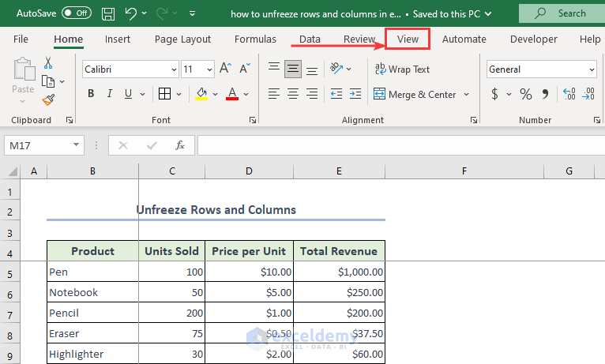The width and height of the screenshot is (605, 364).
Task: Switch to the Formulas tab
Action: pos(255,39)
